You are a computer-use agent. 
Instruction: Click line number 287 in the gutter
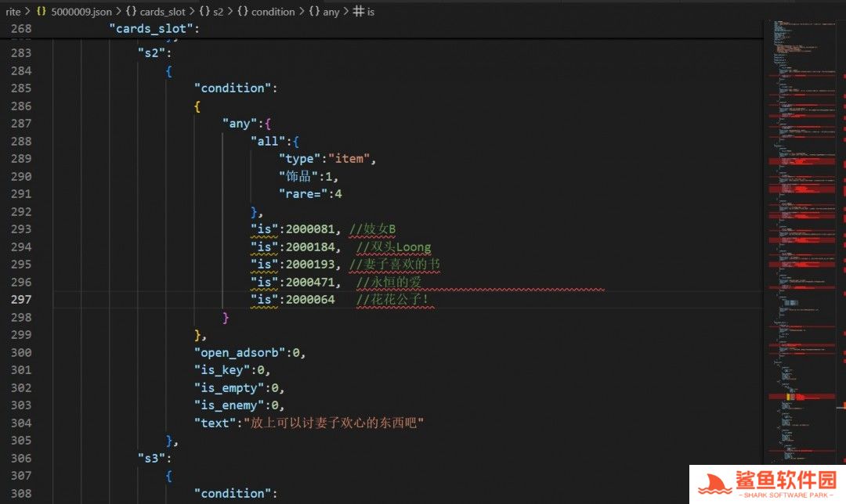coord(21,124)
